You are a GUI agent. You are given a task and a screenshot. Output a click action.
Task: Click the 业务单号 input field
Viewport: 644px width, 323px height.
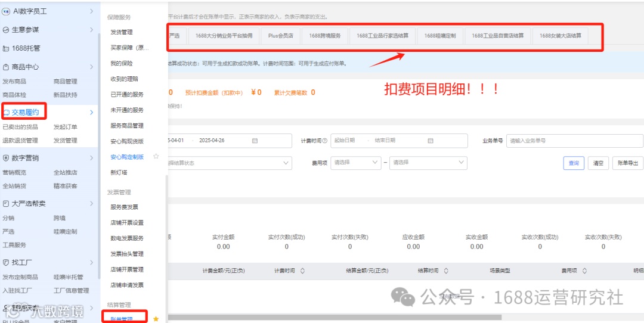[575, 141]
